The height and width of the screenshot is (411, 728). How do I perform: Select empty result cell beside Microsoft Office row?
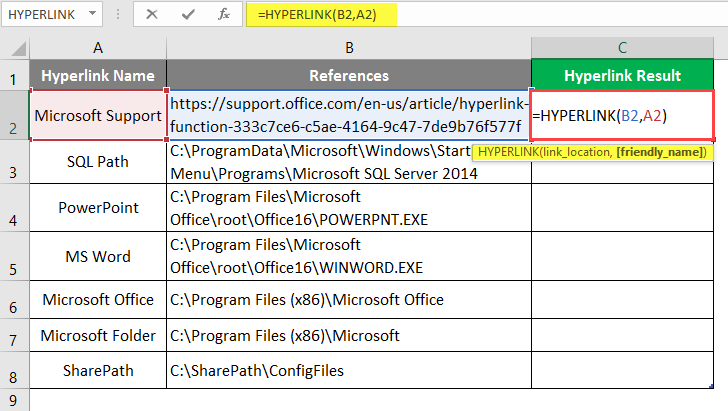tap(622, 300)
